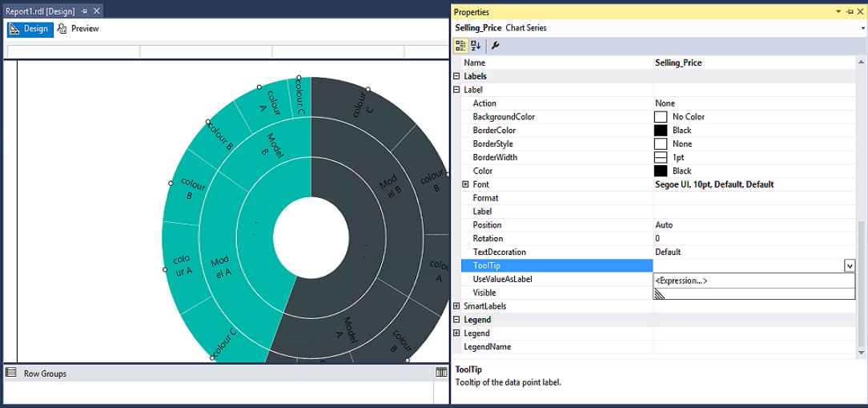Click the BorderColor black color swatch
Viewport: 868px width, 408px height.
(x=661, y=130)
